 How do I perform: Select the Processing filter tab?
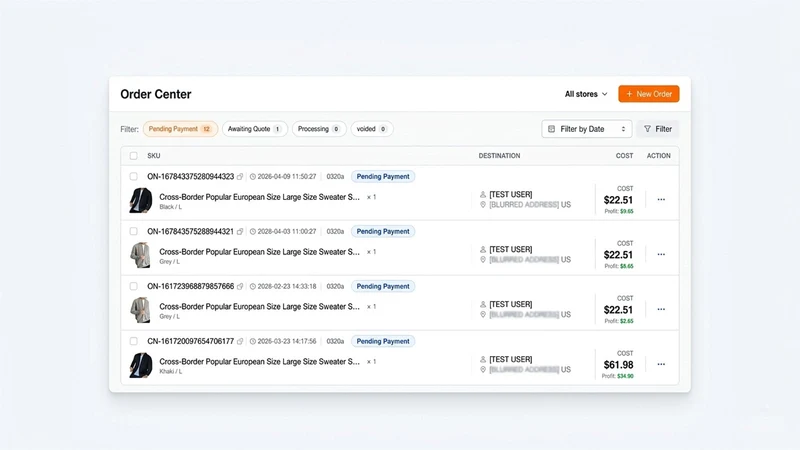point(319,129)
